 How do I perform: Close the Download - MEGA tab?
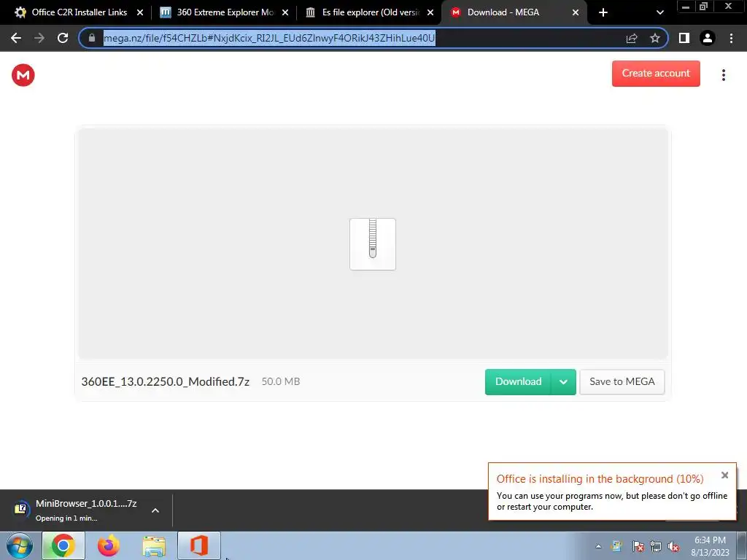[576, 12]
